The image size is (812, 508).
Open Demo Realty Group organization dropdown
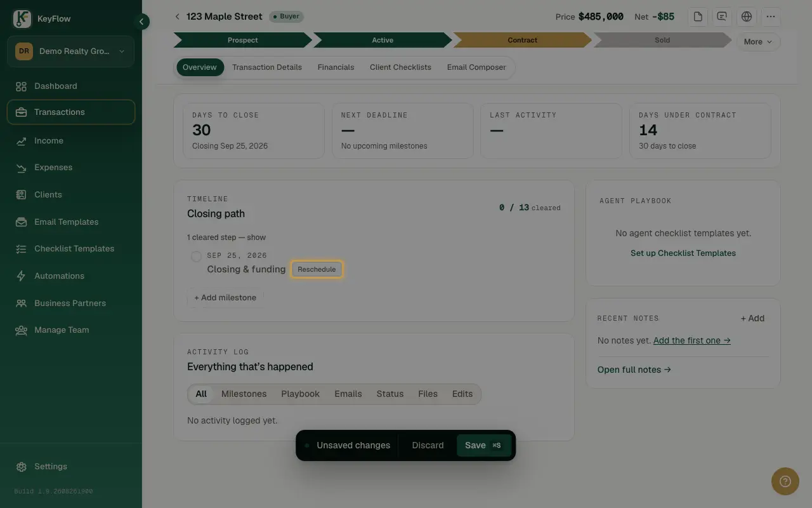[71, 51]
